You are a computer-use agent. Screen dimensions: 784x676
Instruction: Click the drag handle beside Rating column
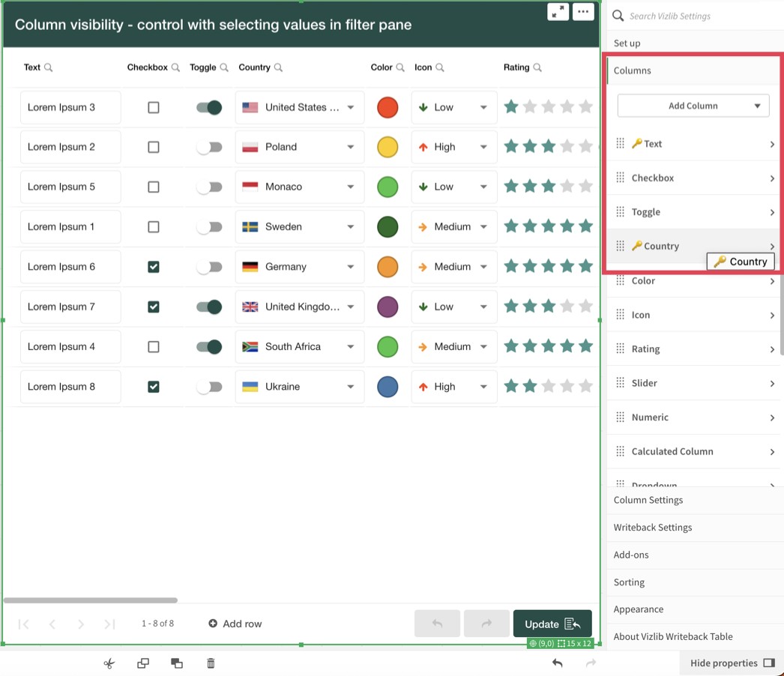(620, 348)
